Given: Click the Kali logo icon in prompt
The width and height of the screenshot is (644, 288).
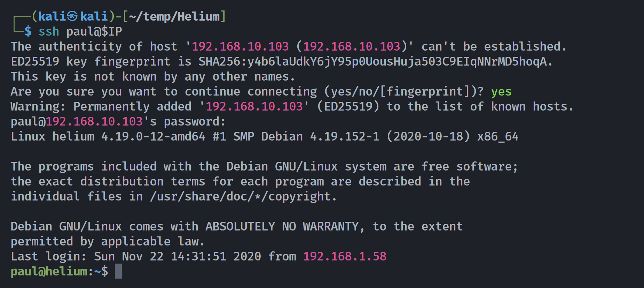Looking at the screenshot, I should pos(72,16).
